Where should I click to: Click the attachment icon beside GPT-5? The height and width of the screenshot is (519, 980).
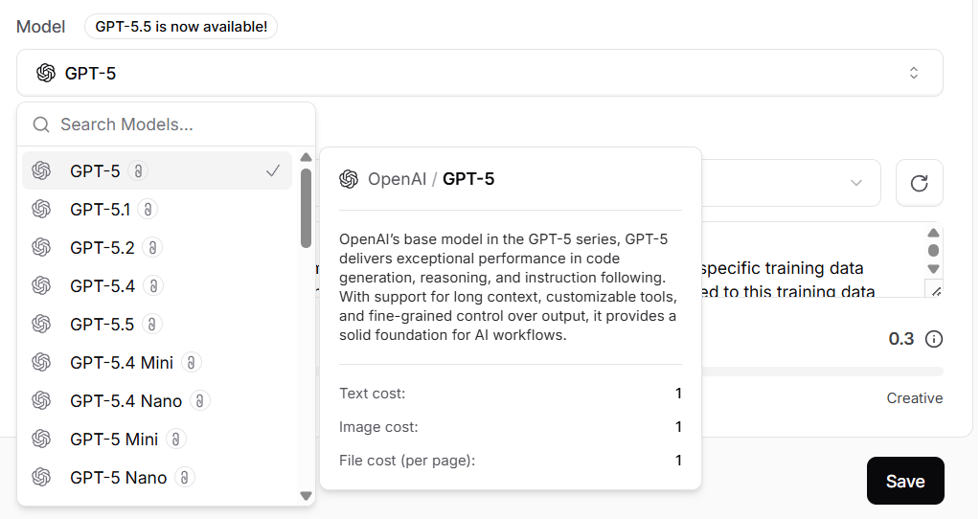coord(138,170)
